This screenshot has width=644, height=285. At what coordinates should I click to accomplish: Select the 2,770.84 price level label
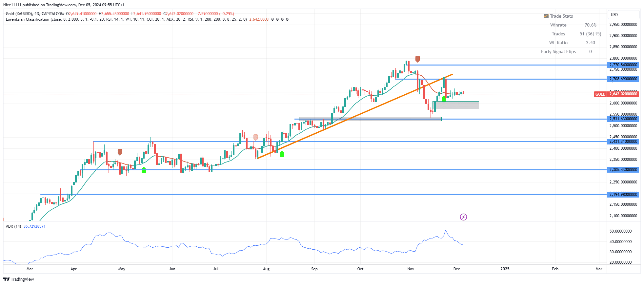click(x=623, y=65)
